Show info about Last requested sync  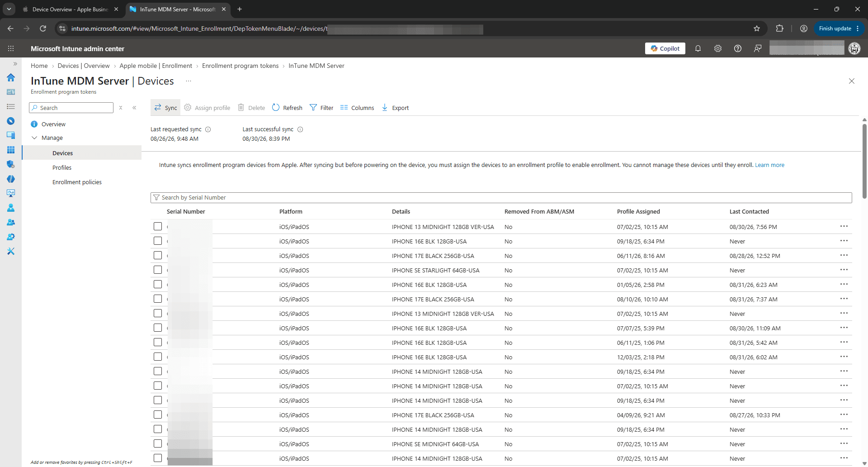pyautogui.click(x=208, y=129)
